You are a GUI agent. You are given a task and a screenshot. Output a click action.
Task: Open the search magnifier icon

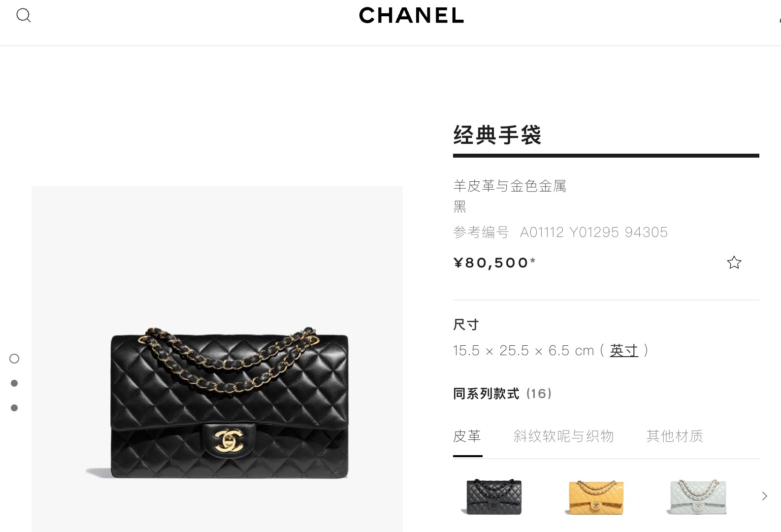(x=24, y=15)
